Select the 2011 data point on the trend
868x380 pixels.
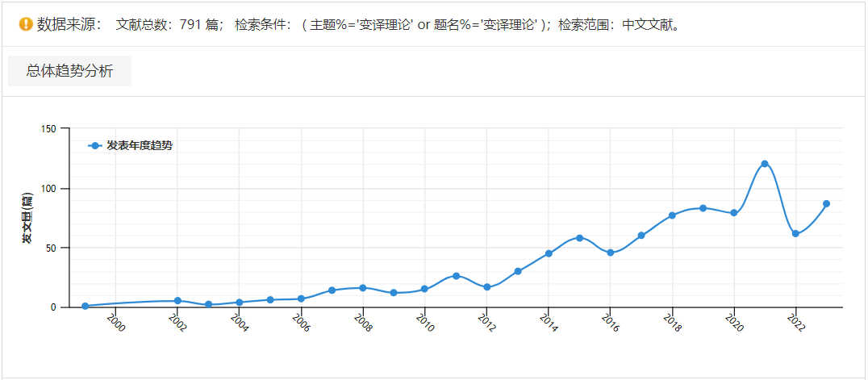456,276
